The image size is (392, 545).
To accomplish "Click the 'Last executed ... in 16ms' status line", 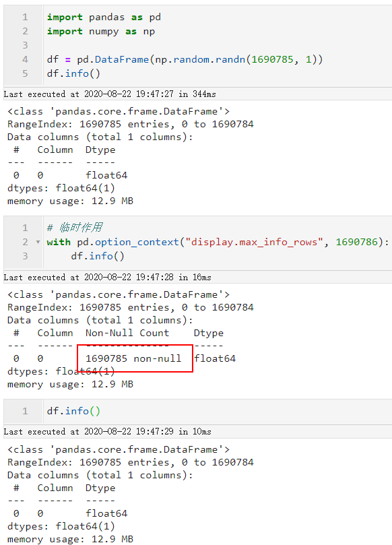I will click(107, 278).
